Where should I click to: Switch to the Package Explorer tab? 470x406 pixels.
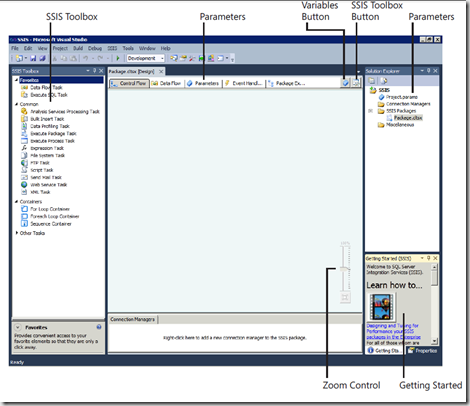click(287, 83)
